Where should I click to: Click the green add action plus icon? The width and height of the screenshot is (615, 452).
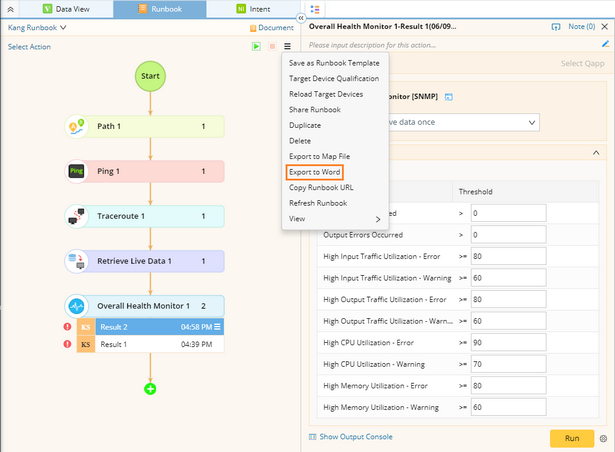150,388
